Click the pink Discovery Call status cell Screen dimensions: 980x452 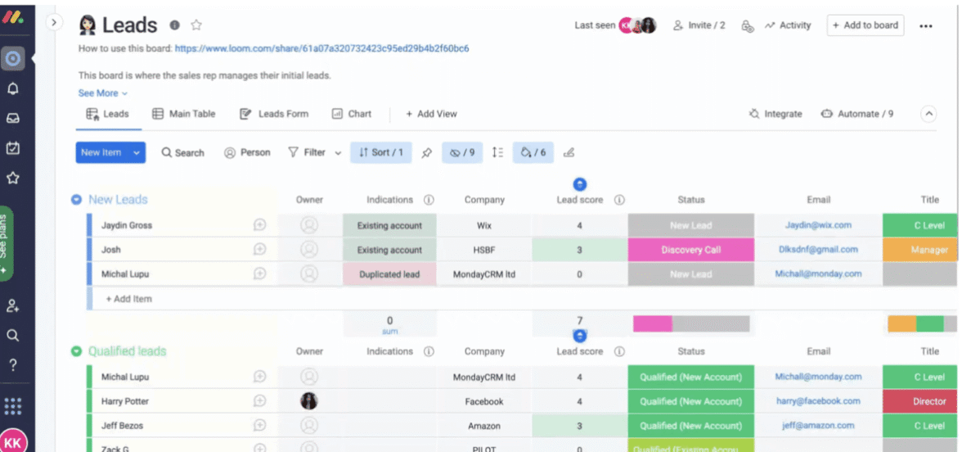tap(690, 250)
